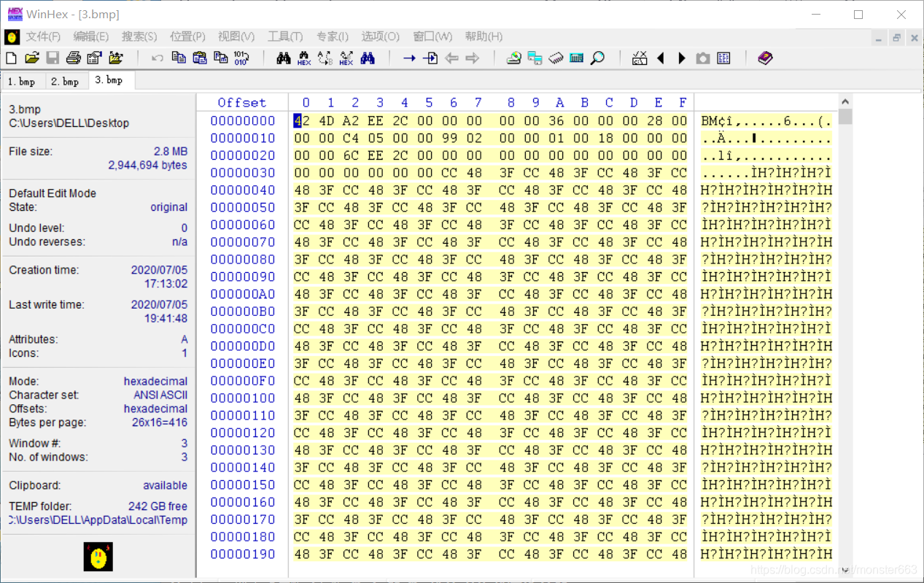Viewport: 924px width, 583px height.
Task: Click the 'ANSI ASCII' character set value
Action: pos(160,395)
